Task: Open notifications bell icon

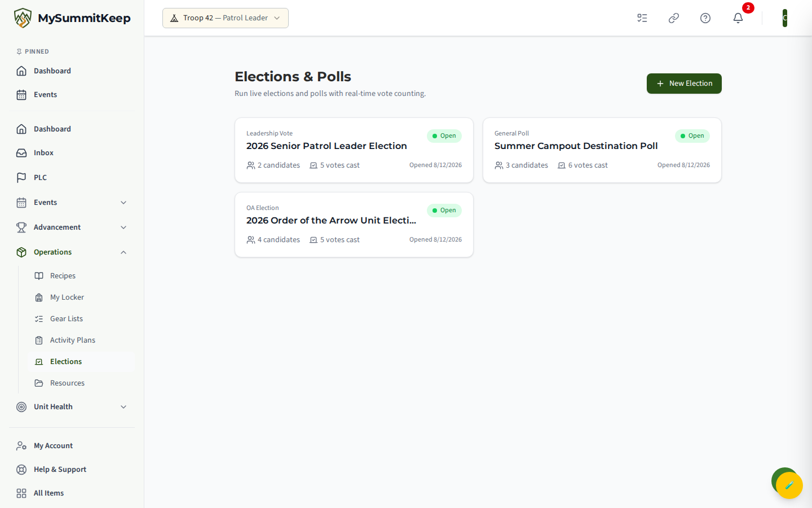Action: coord(738,18)
